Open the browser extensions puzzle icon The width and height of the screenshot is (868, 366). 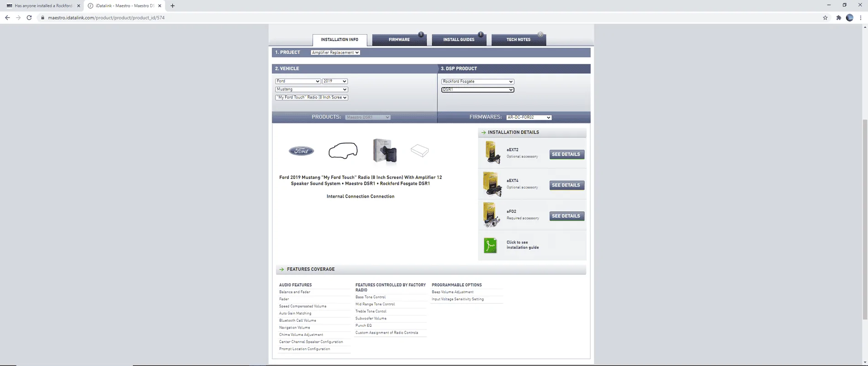(x=838, y=18)
